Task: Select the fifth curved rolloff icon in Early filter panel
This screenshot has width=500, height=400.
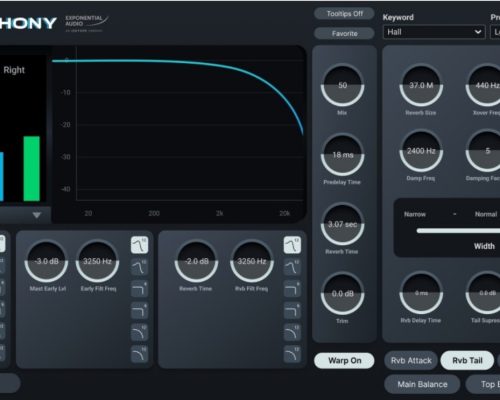Action: (x=139, y=332)
